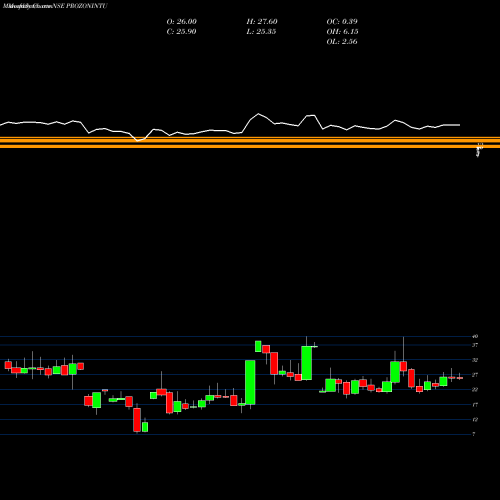The width and height of the screenshot is (500, 500).
Task: Click the 37 price axis label
Action: click(475, 345)
